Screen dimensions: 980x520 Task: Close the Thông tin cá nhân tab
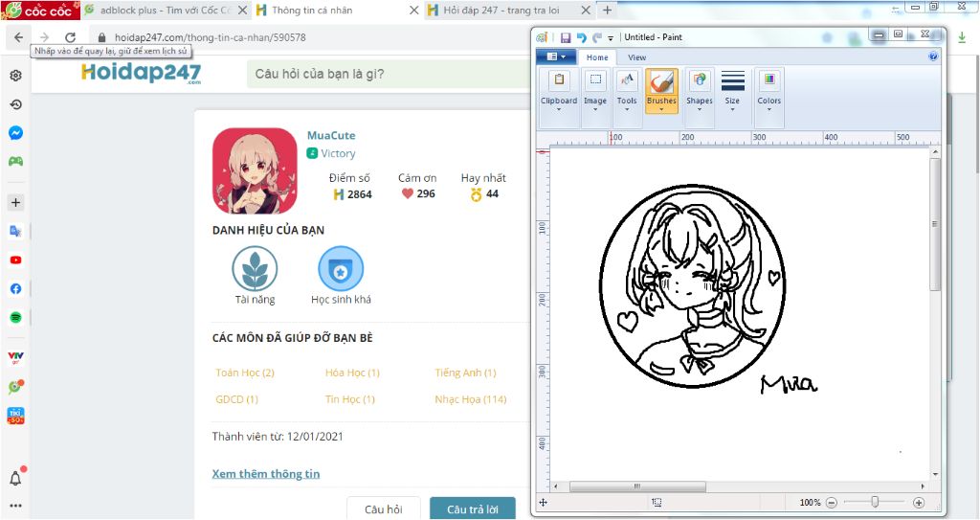413,11
